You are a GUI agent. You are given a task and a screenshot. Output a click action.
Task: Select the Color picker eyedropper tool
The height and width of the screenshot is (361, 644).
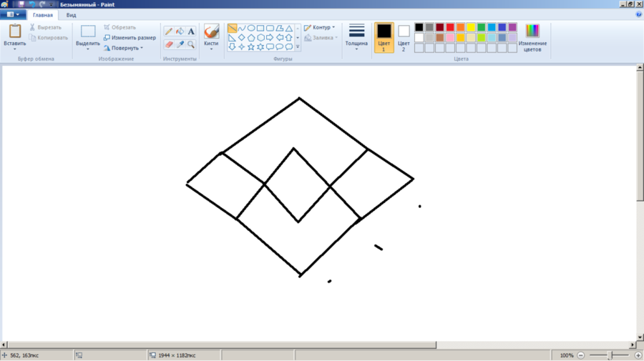point(180,44)
